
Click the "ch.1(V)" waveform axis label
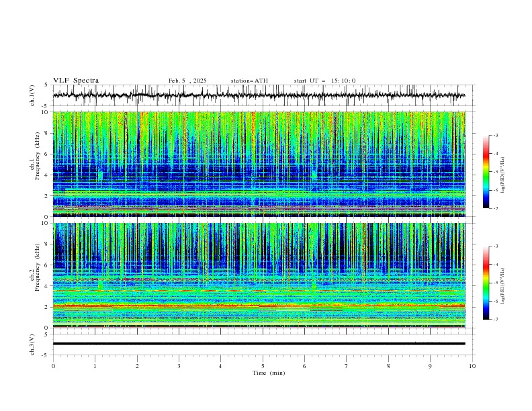pyautogui.click(x=32, y=95)
